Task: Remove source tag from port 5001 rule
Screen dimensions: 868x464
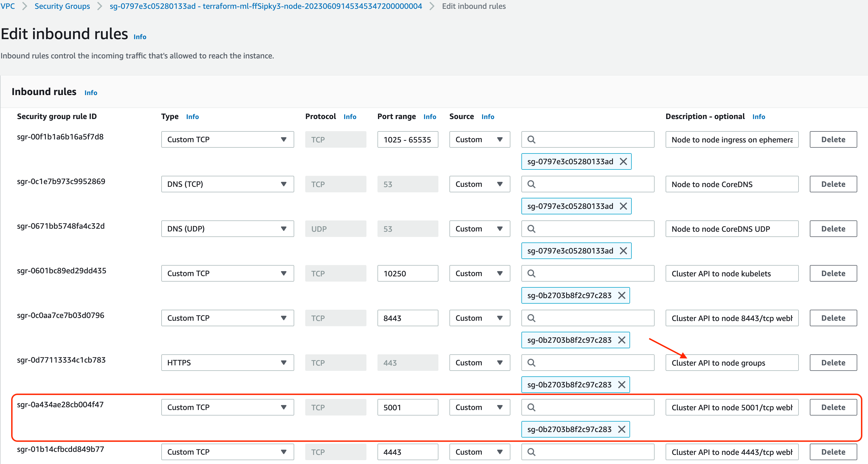Action: point(621,429)
